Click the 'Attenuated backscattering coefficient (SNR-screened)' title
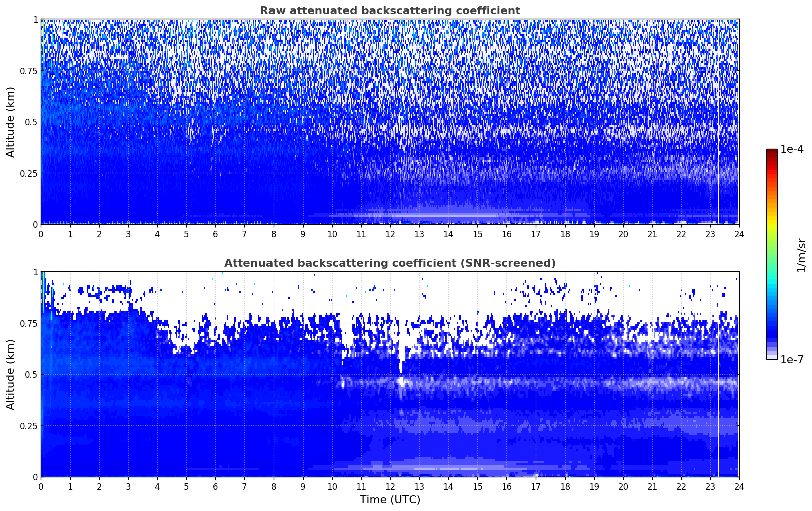The image size is (812, 511). pos(390,263)
